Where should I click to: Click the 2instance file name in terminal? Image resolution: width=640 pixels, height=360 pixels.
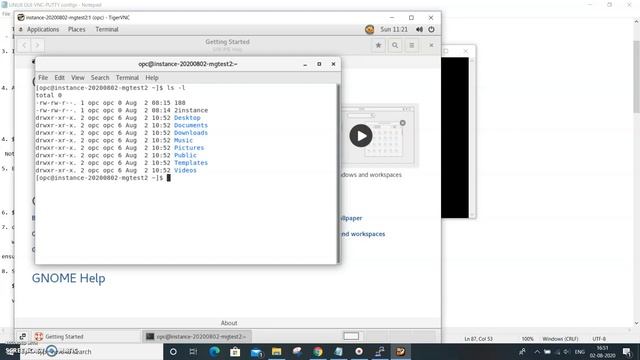point(191,110)
